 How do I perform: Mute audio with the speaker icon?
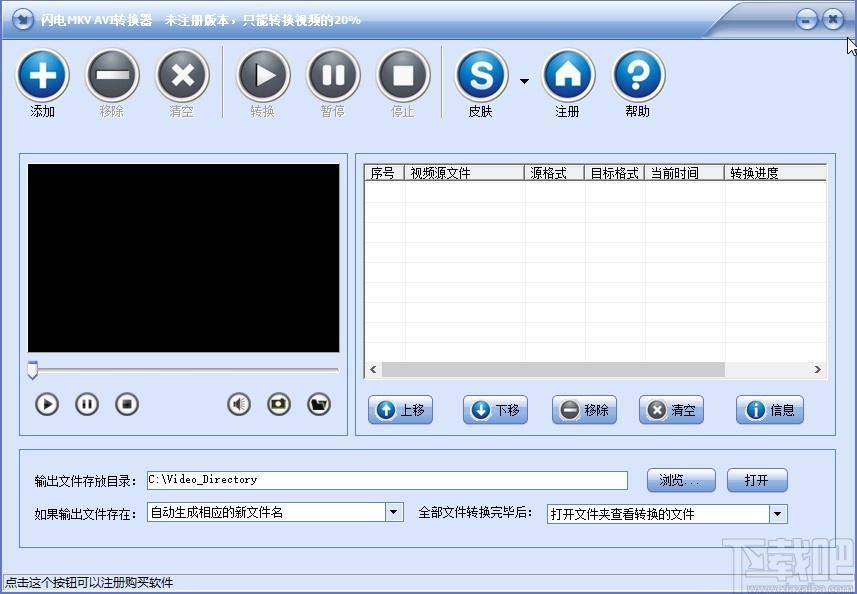click(238, 404)
